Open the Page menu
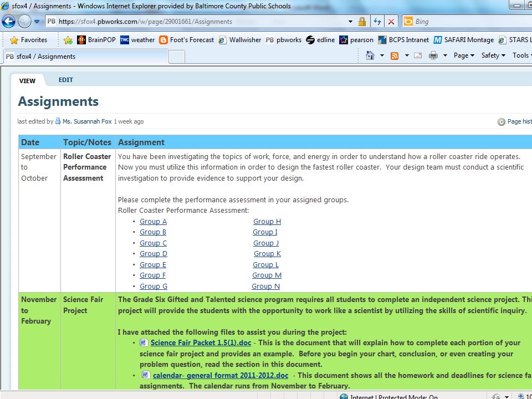This screenshot has height=399, width=532. pyautogui.click(x=464, y=55)
